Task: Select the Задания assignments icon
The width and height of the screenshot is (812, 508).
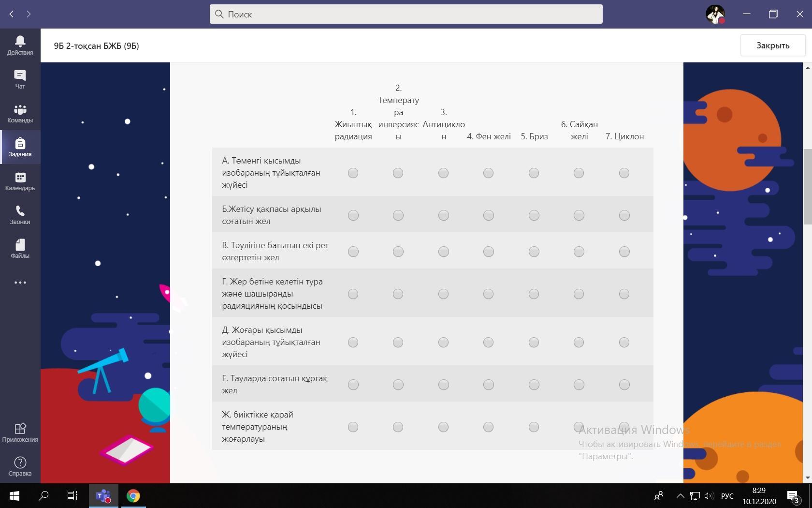Action: click(20, 147)
